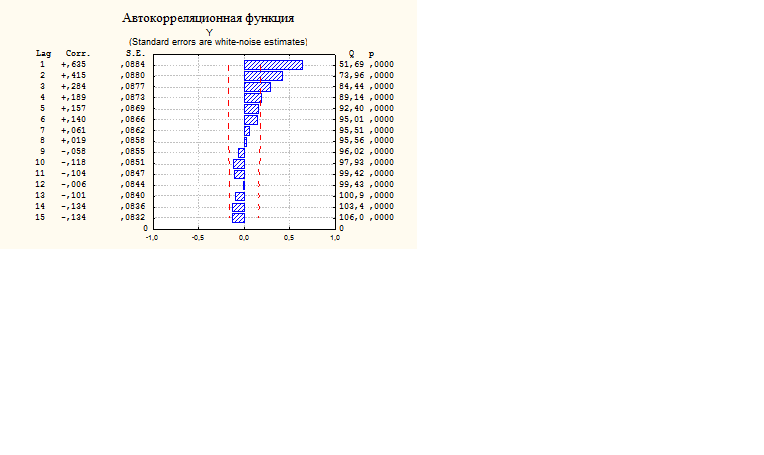Click the lag 15 correlation value "-,134"
The height and width of the screenshot is (455, 764).
[x=74, y=217]
